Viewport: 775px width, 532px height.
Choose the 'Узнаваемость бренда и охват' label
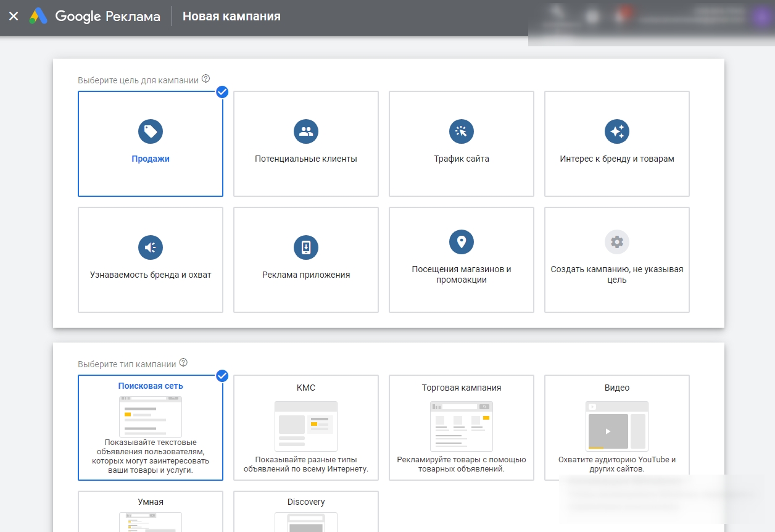pos(151,275)
